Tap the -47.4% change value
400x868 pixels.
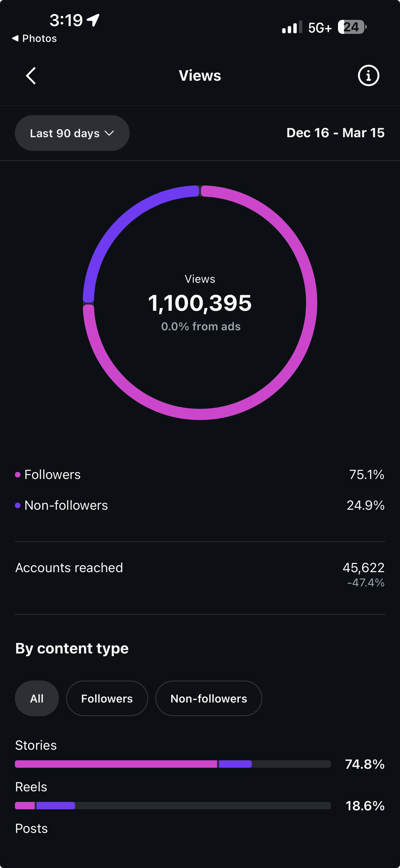coord(366,583)
